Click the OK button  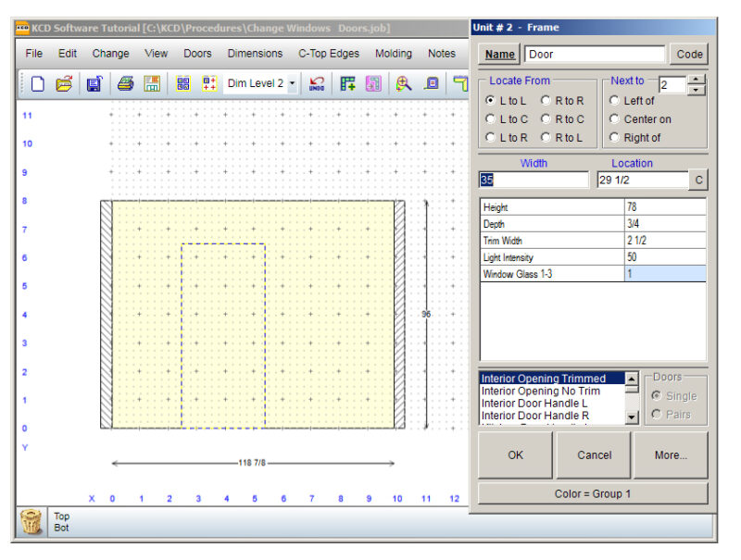click(x=516, y=454)
